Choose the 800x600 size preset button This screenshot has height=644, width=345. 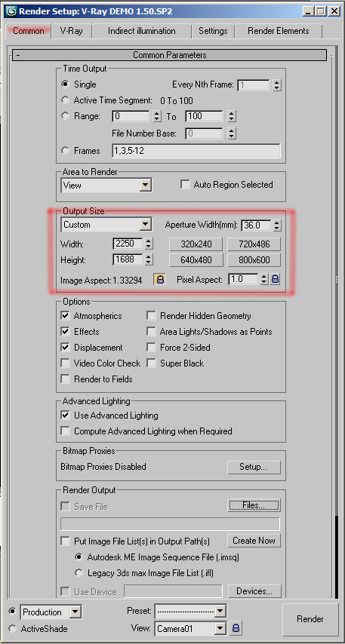pyautogui.click(x=254, y=260)
